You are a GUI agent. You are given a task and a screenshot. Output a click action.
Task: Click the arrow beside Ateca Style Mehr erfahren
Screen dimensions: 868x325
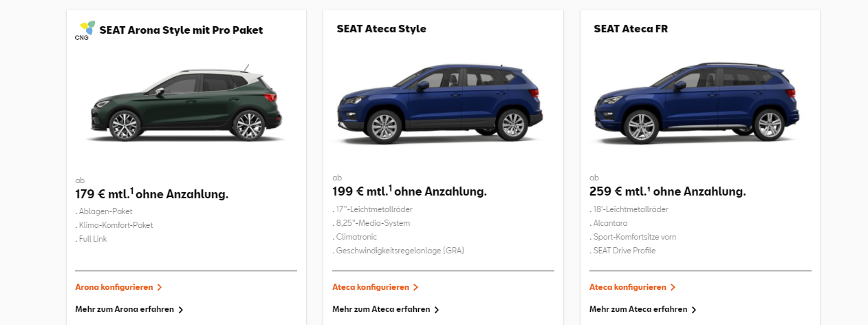pos(437,310)
